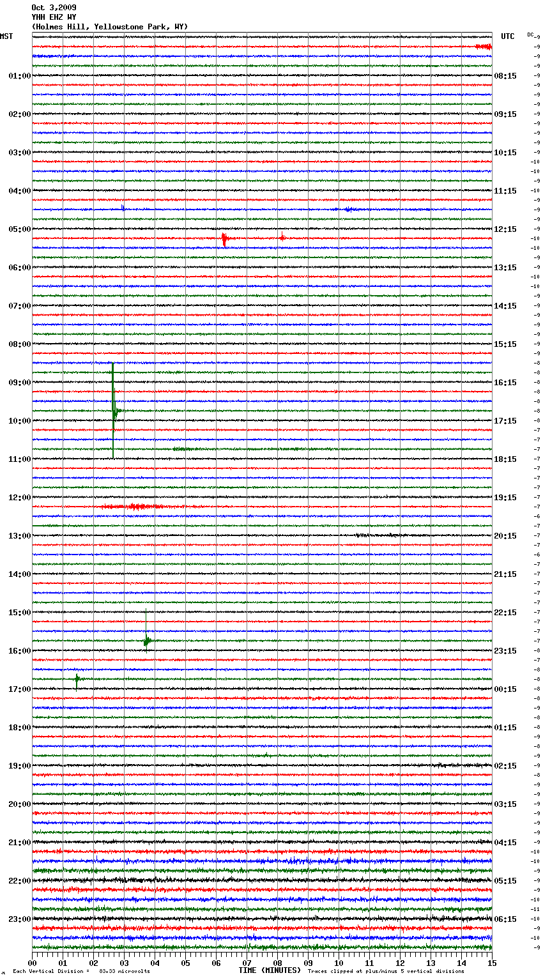Screen dimensions: 543x980
Task: Click the date label Oct 3,2009
Action: (54, 8)
